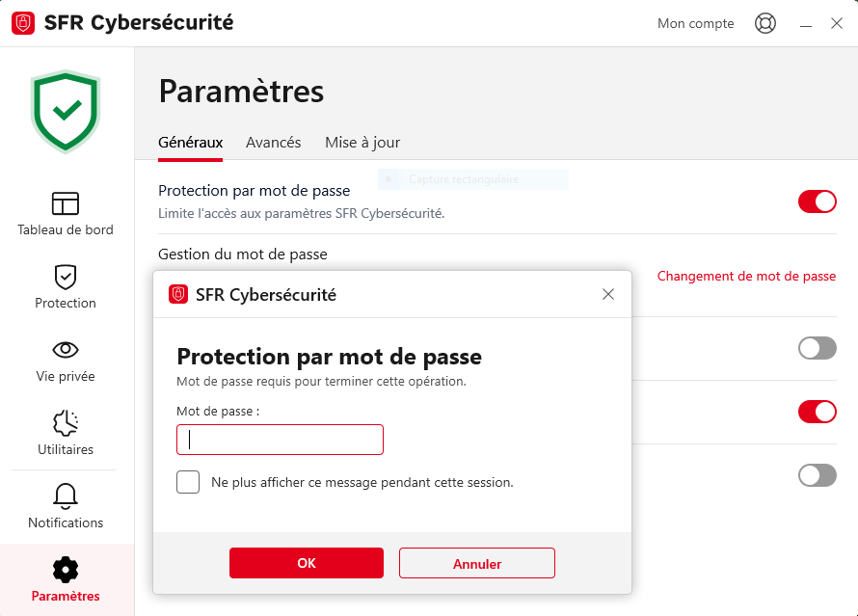
Task: Check 'Ne plus afficher ce message' box
Action: click(188, 482)
